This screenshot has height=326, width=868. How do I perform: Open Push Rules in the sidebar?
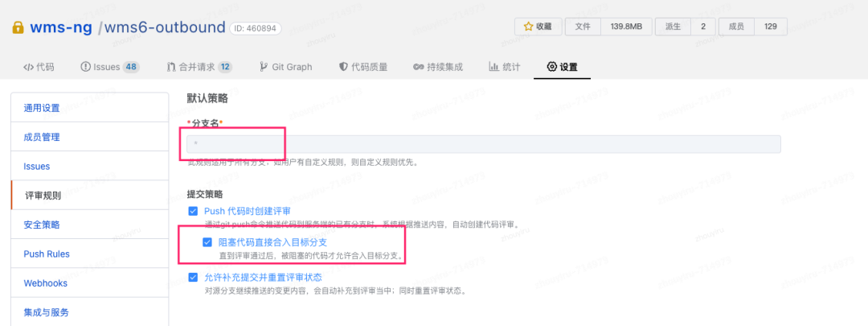[90, 254]
